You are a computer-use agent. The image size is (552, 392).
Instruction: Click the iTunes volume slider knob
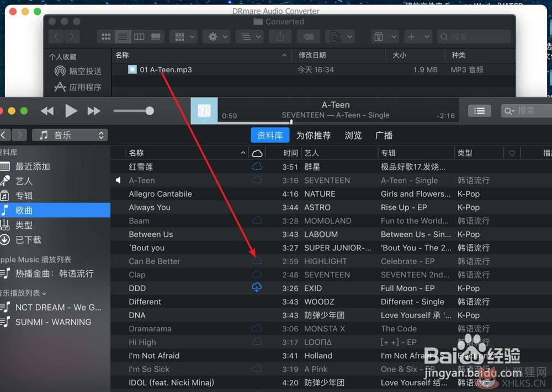point(150,111)
